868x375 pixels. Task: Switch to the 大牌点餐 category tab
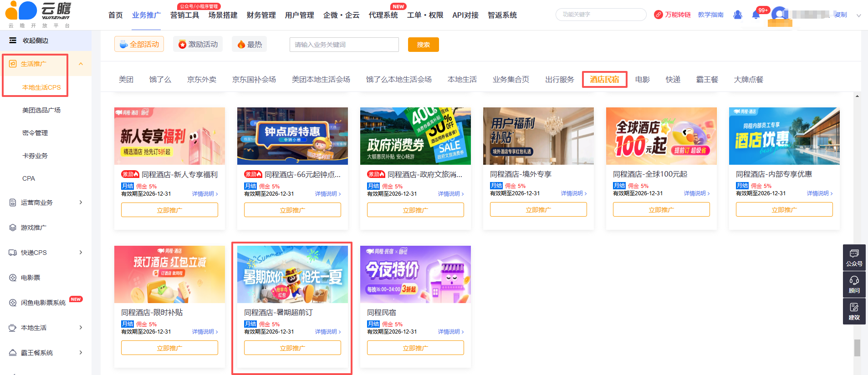pos(749,80)
